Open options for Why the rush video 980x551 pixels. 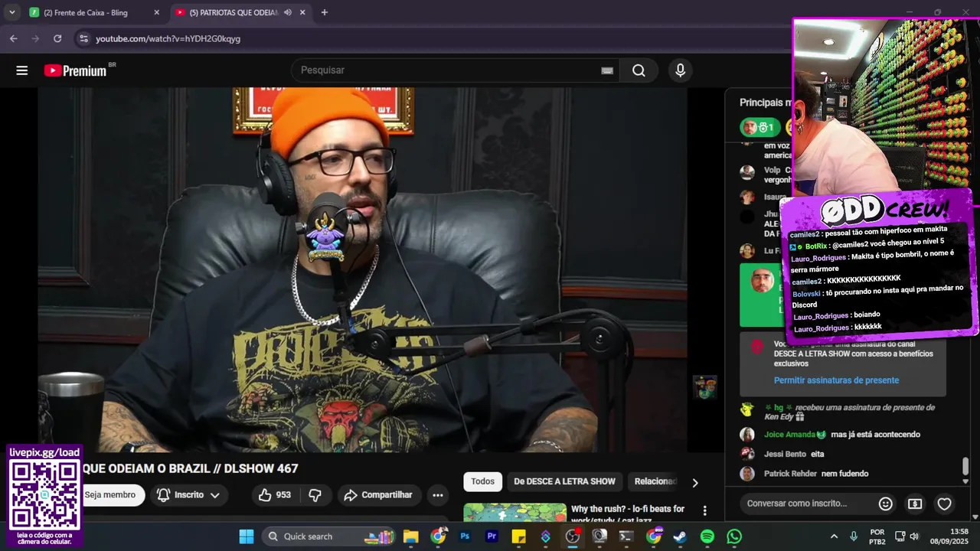click(705, 510)
